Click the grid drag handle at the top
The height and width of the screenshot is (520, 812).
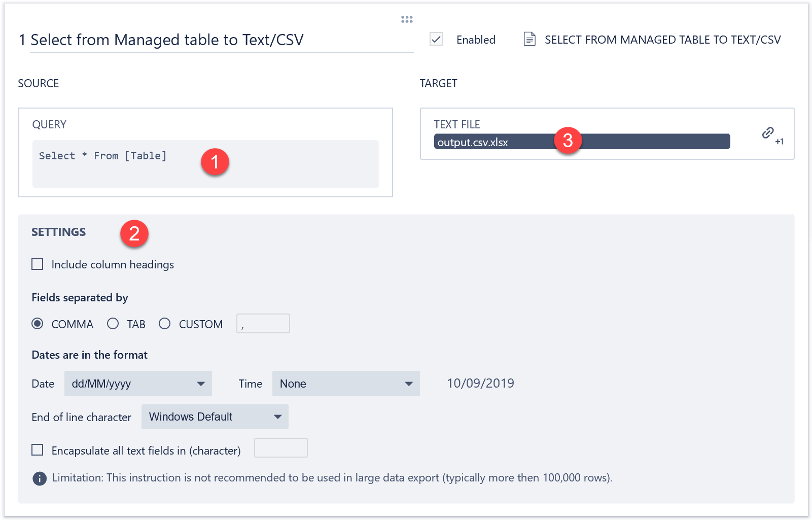click(x=407, y=19)
